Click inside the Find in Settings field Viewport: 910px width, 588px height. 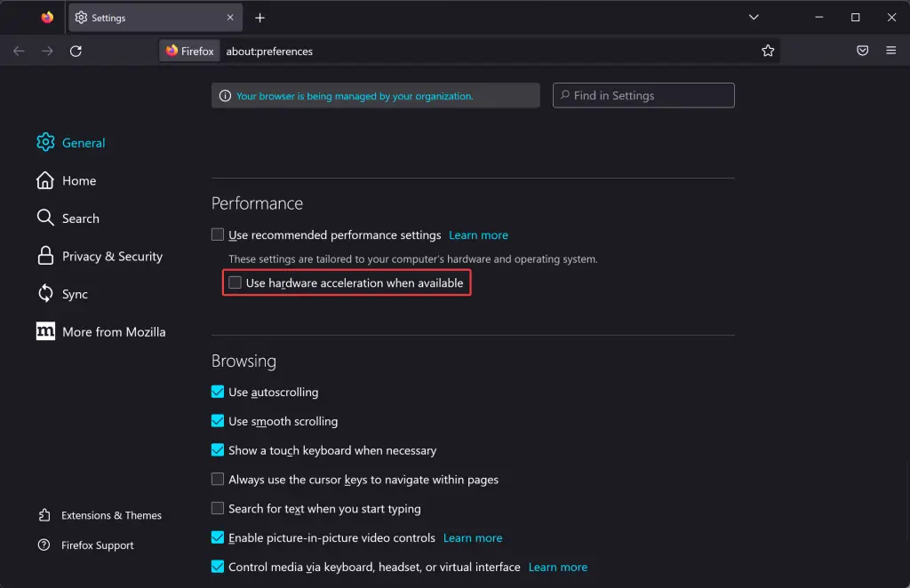643,95
